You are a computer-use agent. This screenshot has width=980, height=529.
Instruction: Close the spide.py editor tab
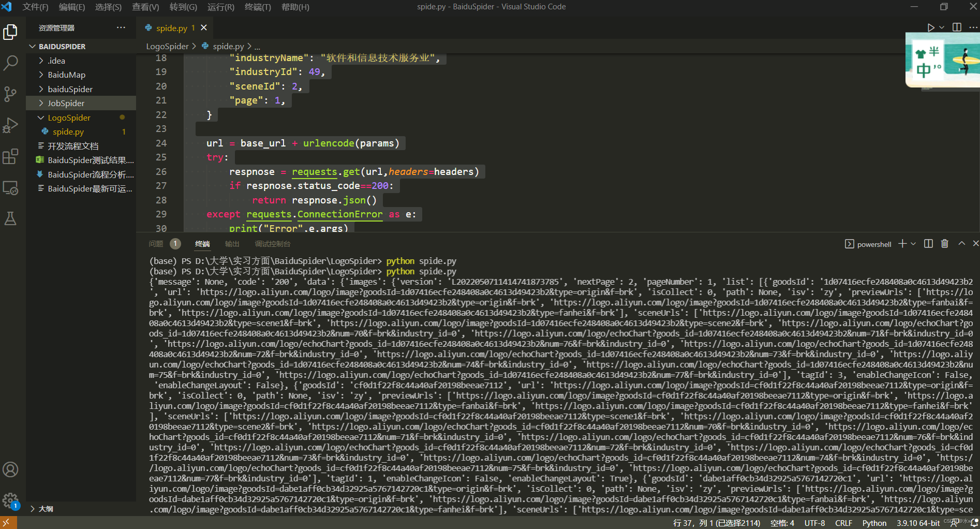[204, 27]
